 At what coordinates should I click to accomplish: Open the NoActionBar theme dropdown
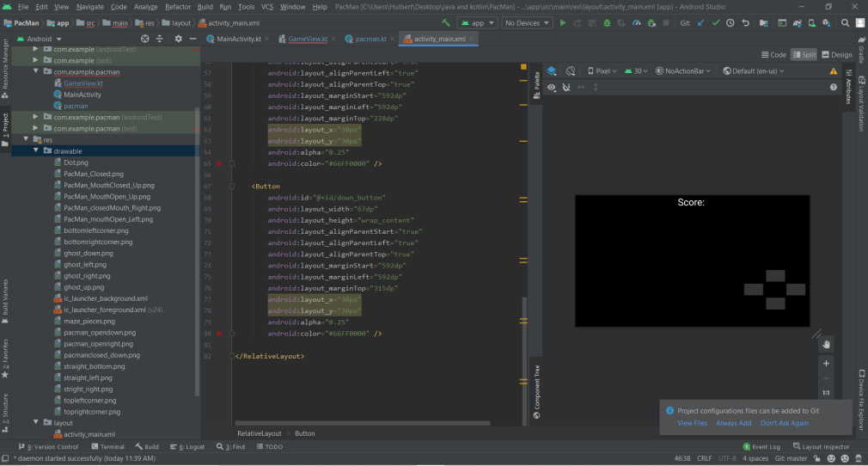coord(686,71)
